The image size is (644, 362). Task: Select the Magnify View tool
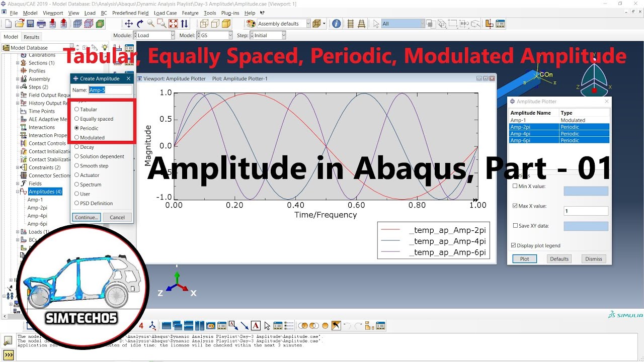pos(151,24)
